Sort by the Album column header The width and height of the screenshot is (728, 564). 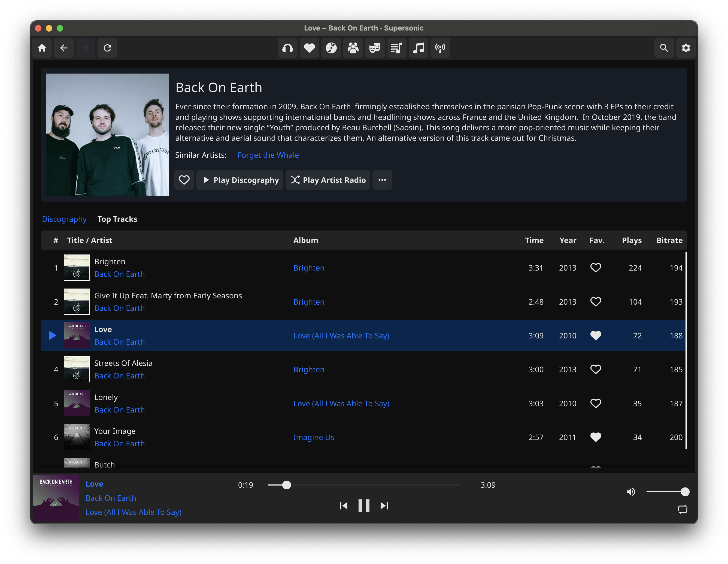pyautogui.click(x=305, y=240)
